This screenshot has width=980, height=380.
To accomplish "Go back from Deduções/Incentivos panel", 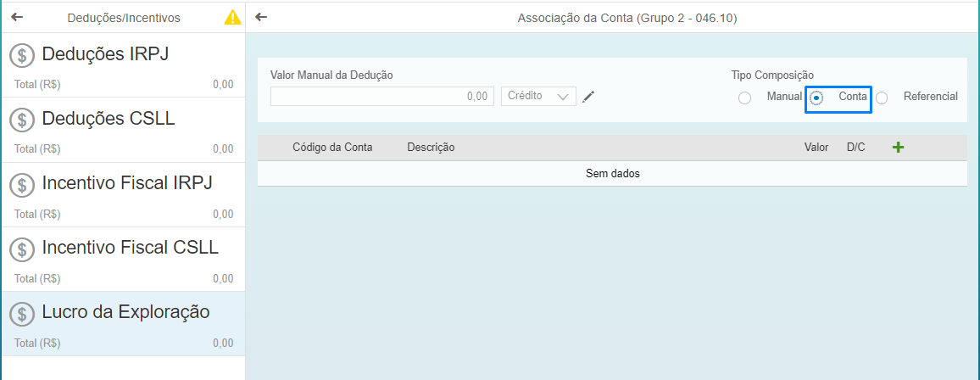I will click(x=17, y=18).
